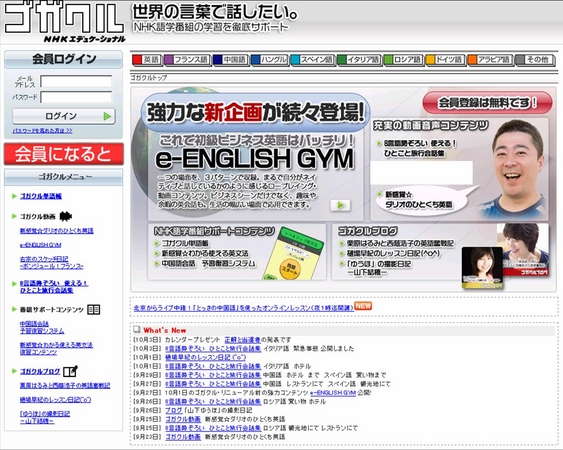Click the small portrait thumbnail of young woman

[x=482, y=268]
